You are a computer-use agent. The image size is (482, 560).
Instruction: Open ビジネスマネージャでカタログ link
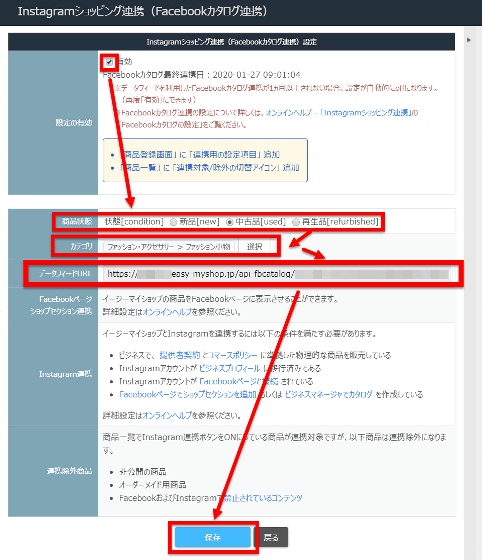point(328,394)
